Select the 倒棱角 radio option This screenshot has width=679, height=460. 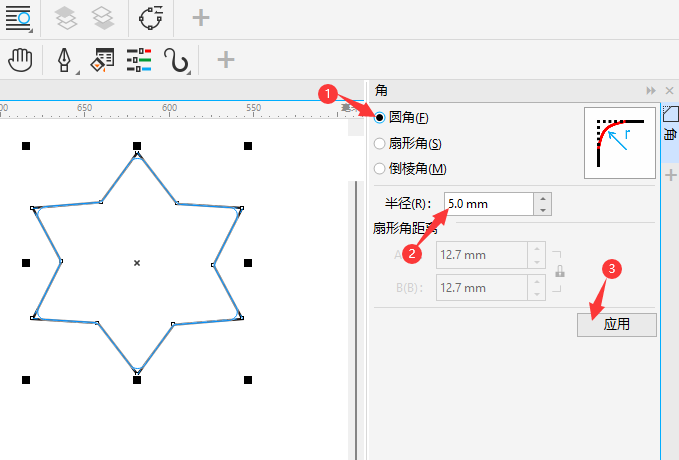pyautogui.click(x=379, y=168)
